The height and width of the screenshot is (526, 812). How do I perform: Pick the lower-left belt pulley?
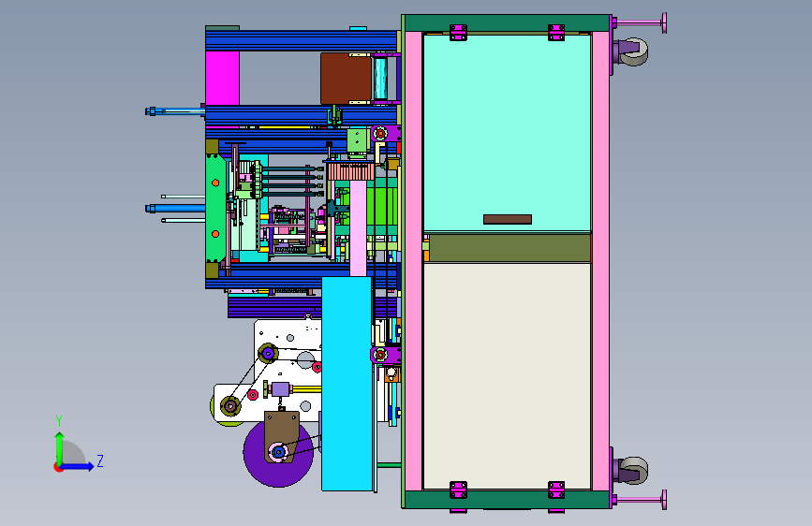click(x=230, y=406)
